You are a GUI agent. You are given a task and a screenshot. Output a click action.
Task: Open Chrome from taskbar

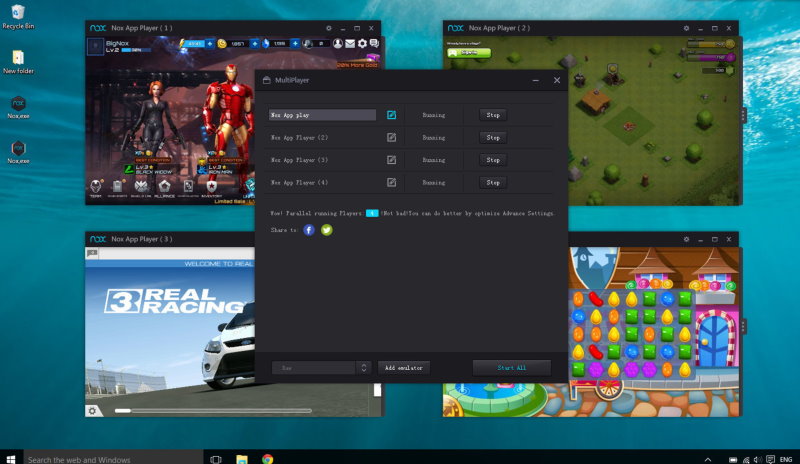click(267, 458)
